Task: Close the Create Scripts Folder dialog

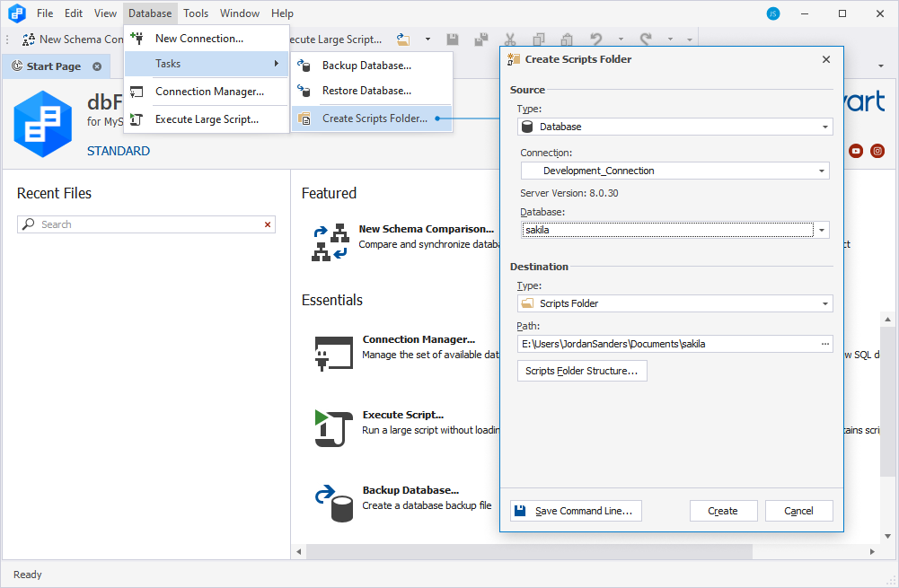Action: point(825,59)
